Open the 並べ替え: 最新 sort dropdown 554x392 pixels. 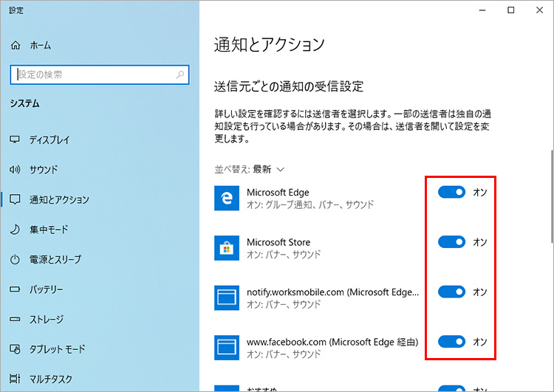click(x=249, y=168)
